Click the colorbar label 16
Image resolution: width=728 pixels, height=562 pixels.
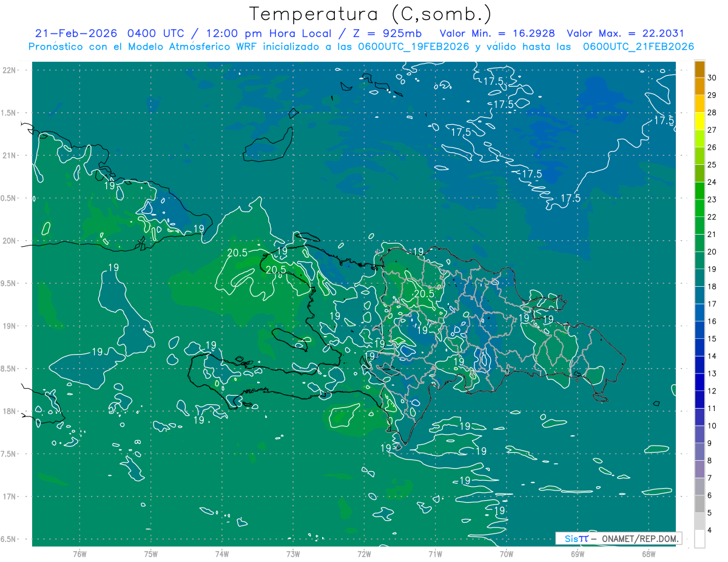coord(712,321)
